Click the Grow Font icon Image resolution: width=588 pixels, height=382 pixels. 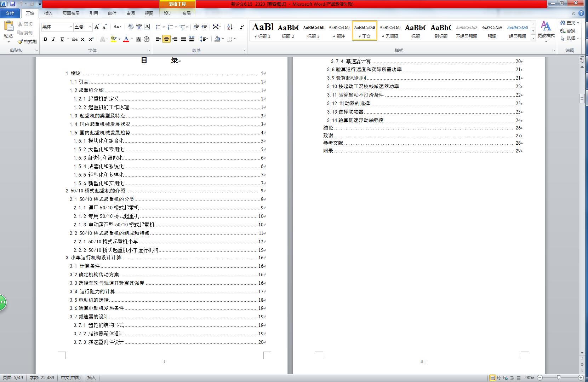97,27
